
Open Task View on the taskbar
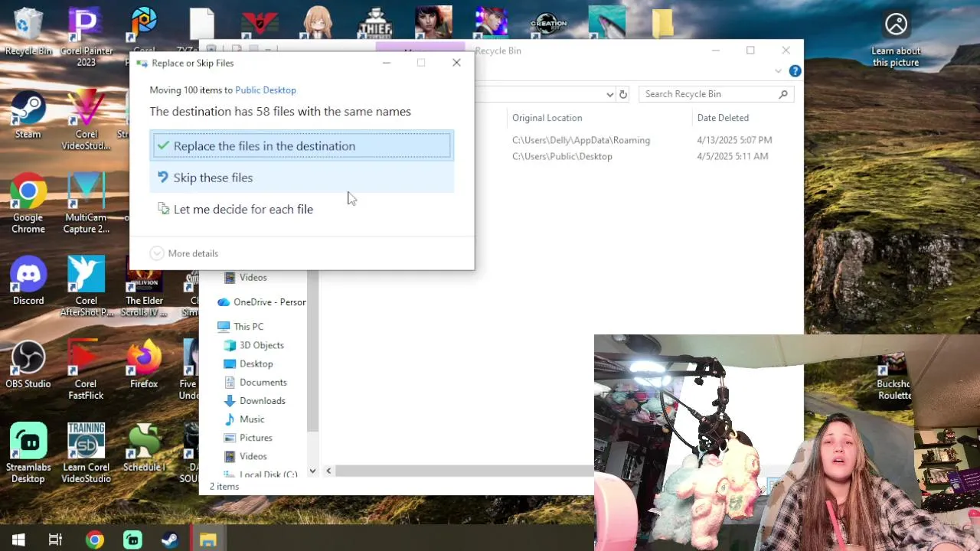tap(55, 540)
